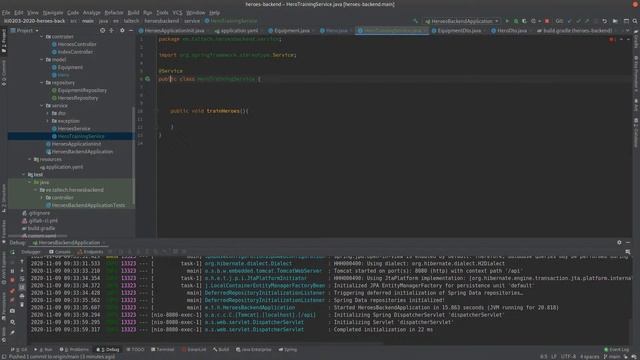This screenshot has width=640, height=360.
Task: Select HeroesService in project tree
Action: tap(73, 129)
